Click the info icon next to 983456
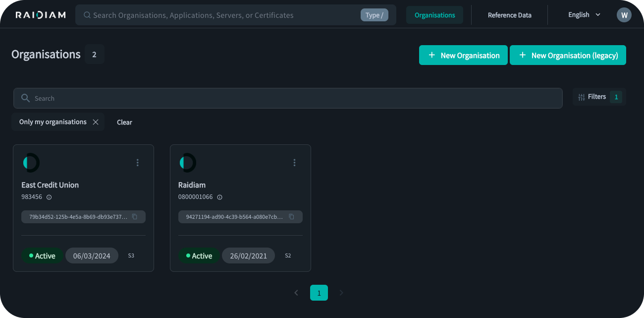 48,197
